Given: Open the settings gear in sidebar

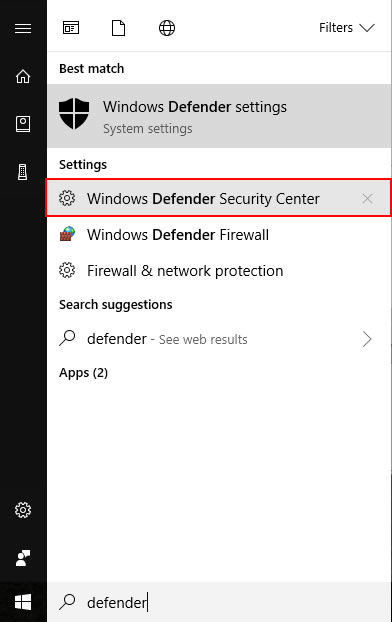Looking at the screenshot, I should (23, 510).
